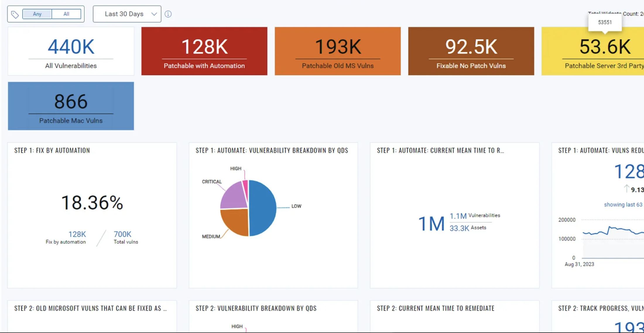Click the info icon beside date range

point(168,14)
